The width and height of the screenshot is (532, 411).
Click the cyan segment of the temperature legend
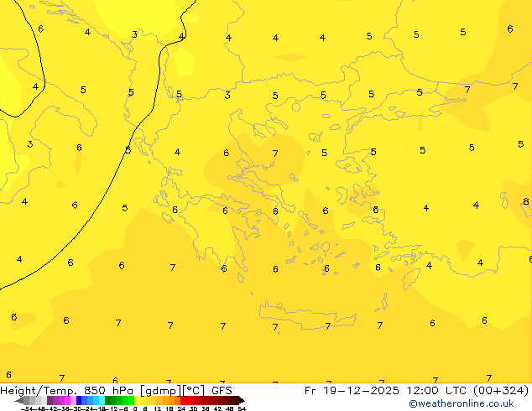point(99,400)
